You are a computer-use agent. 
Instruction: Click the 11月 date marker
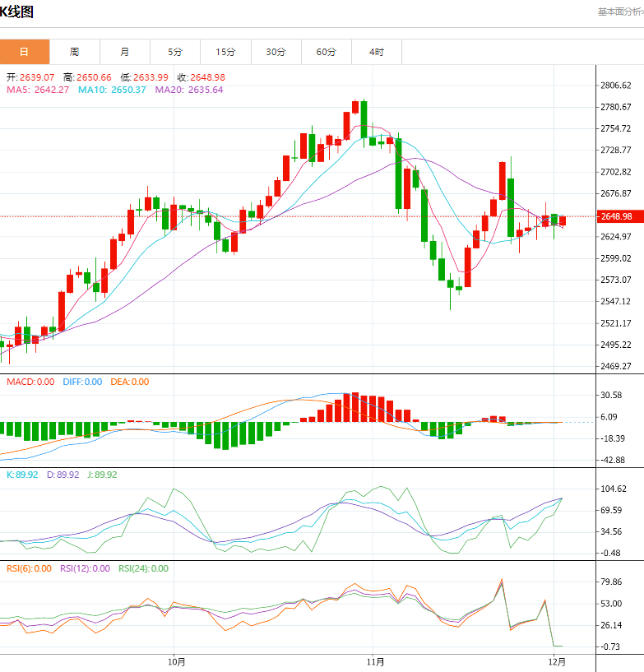coord(376,661)
